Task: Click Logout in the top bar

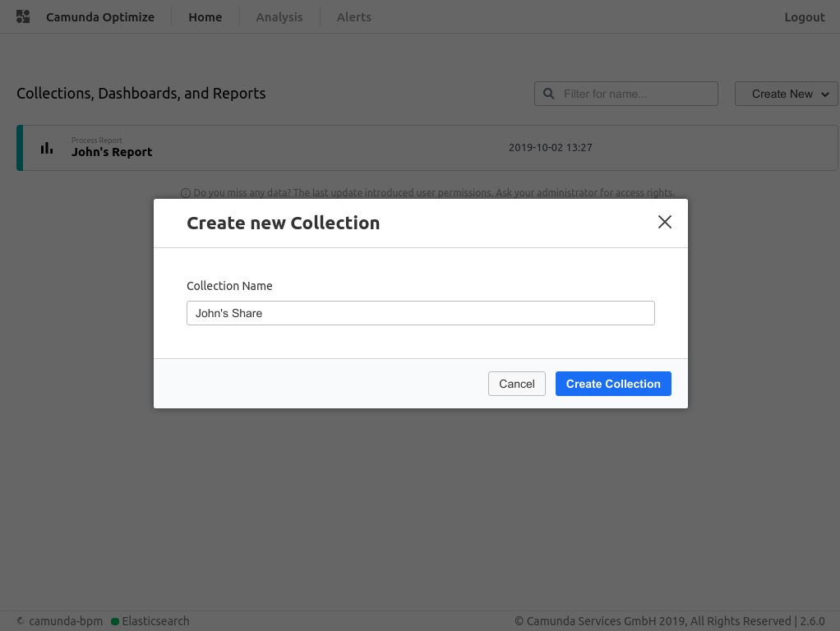Action: (x=804, y=16)
